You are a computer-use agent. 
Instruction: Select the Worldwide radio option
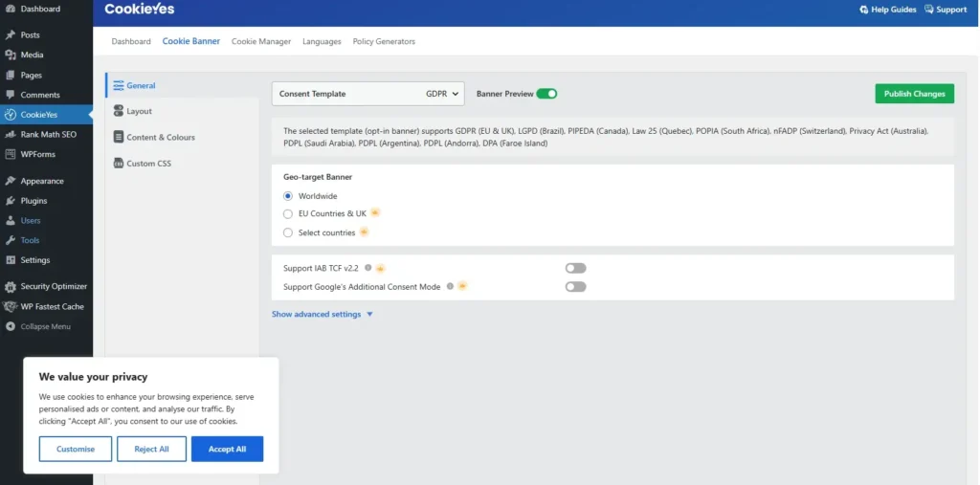(288, 195)
